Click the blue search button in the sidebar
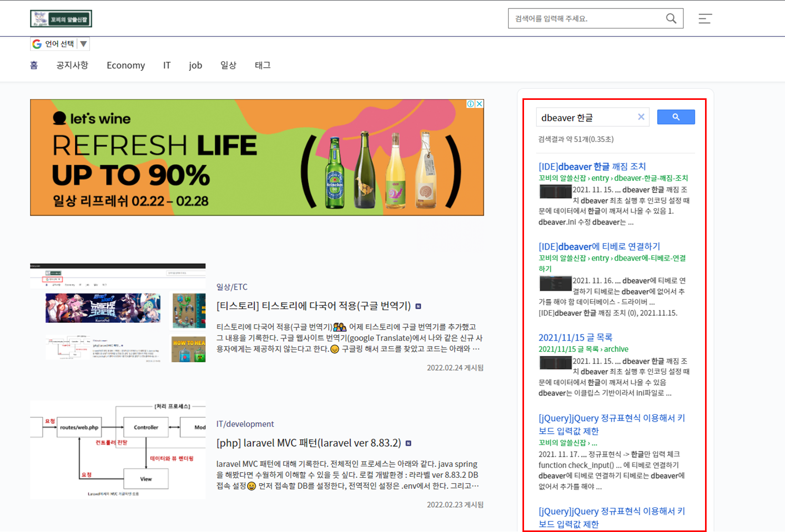Viewport: 785px width, 532px height. pos(676,117)
